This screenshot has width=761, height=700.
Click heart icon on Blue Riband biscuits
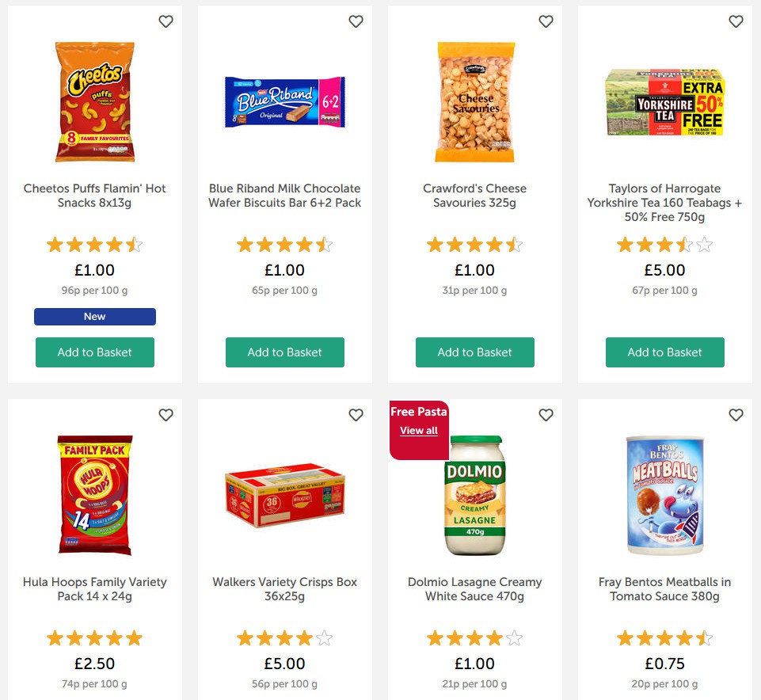point(356,21)
